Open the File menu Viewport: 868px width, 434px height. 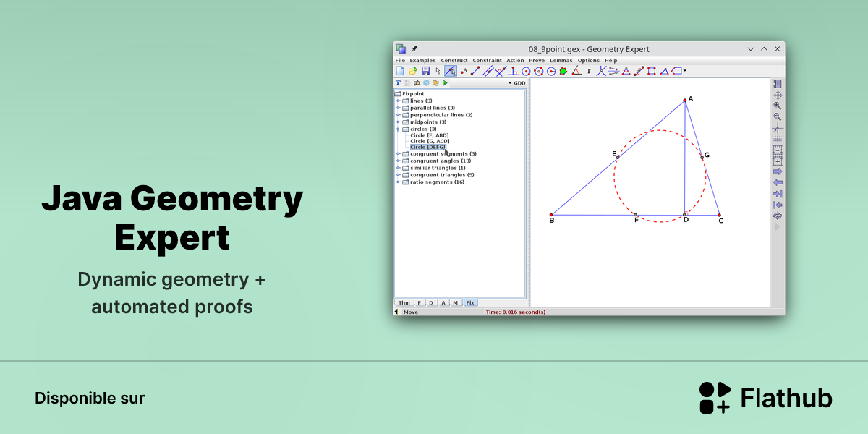coord(400,60)
